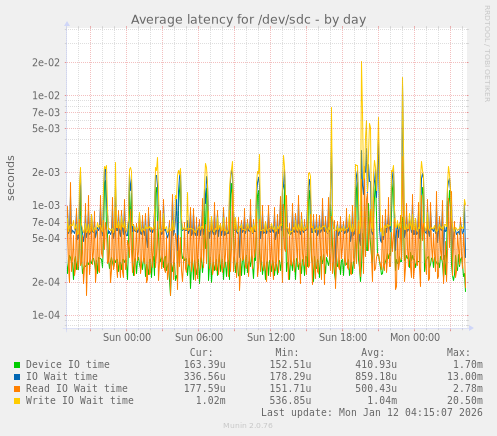The height and width of the screenshot is (436, 497).
Task: Click the current value 177.59u
Action: pos(205,388)
